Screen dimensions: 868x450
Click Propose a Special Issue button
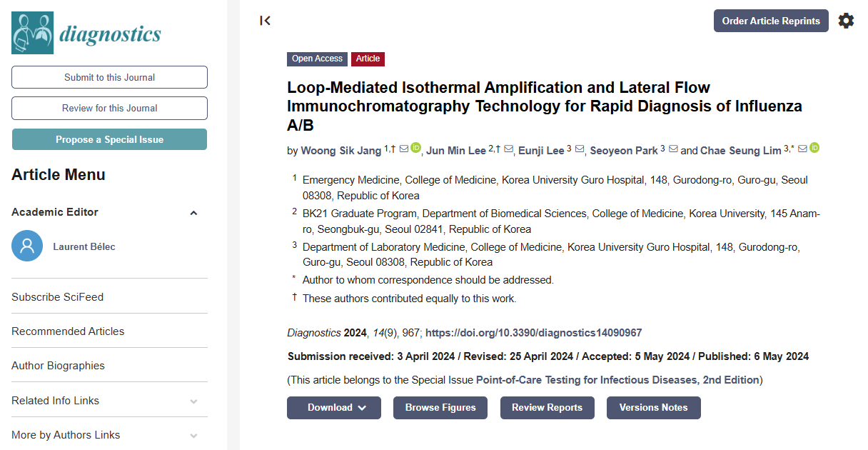point(109,139)
